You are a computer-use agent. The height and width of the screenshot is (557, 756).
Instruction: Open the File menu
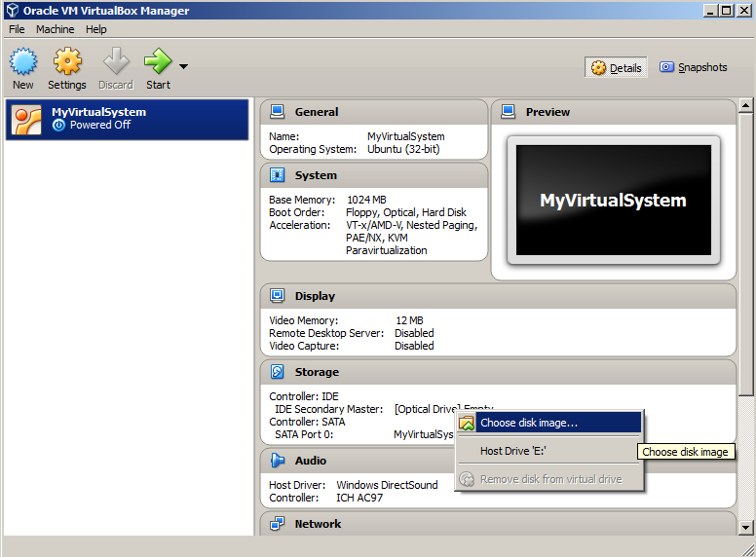pos(17,29)
